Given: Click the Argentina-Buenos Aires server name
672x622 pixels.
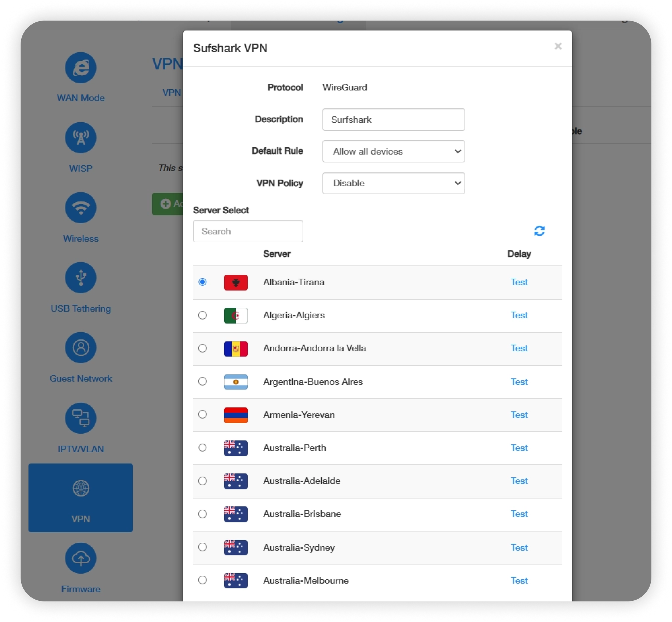Looking at the screenshot, I should click(313, 382).
